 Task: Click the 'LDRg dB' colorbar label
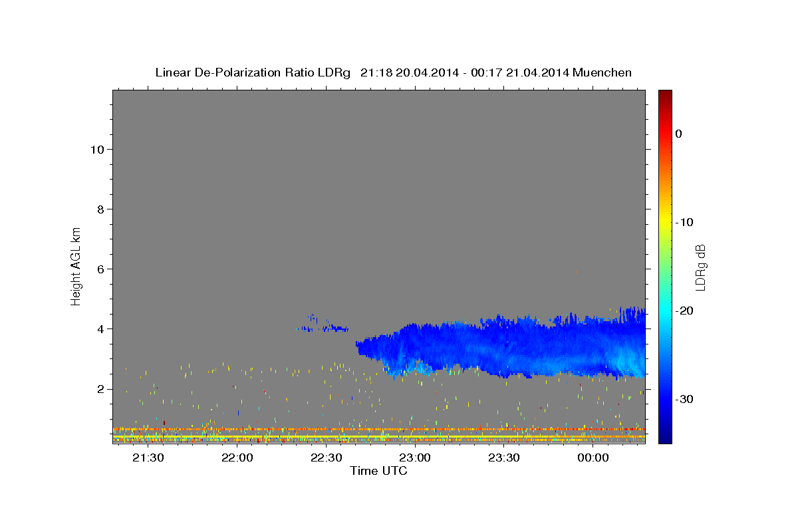pos(700,267)
